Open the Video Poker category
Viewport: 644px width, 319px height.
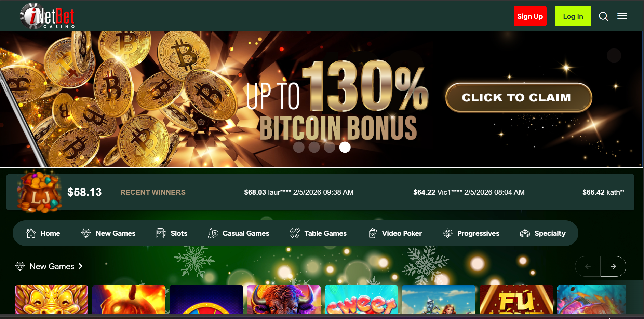(395, 233)
